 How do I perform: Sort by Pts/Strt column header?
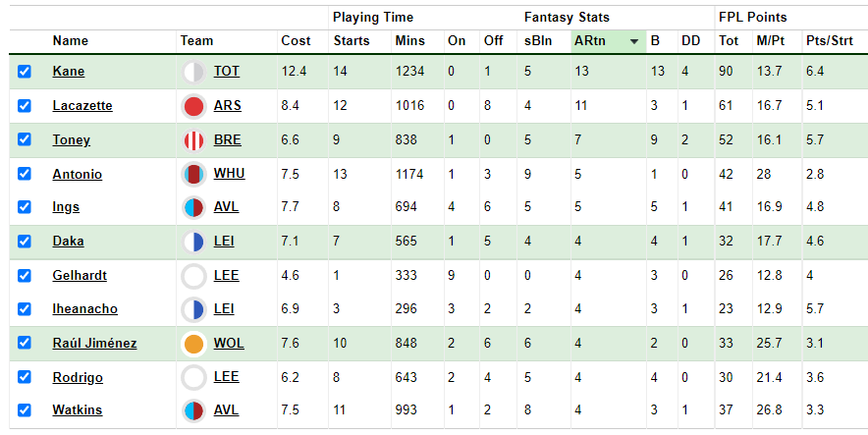830,40
